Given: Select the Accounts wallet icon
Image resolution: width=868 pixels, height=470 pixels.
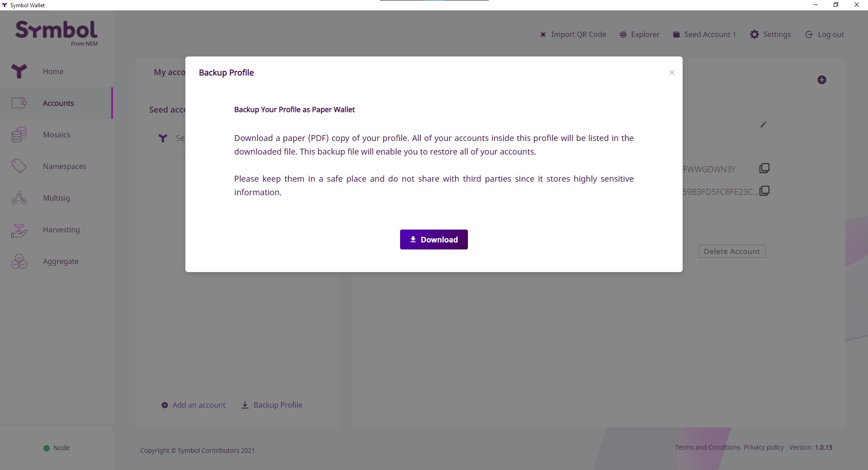Looking at the screenshot, I should click(19, 103).
